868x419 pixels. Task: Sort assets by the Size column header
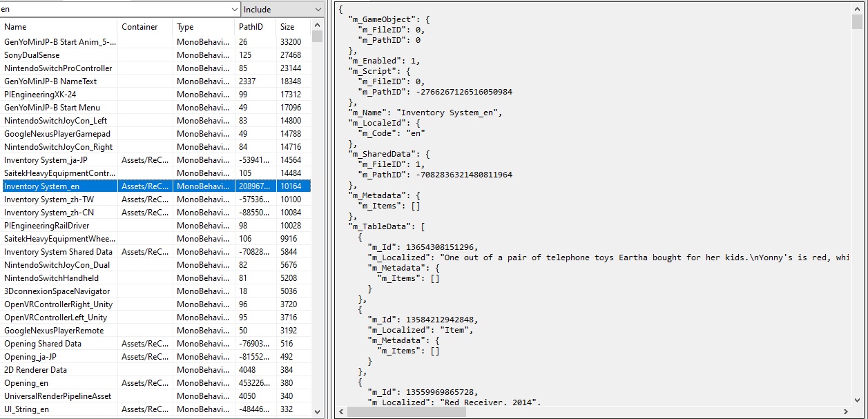coord(293,27)
